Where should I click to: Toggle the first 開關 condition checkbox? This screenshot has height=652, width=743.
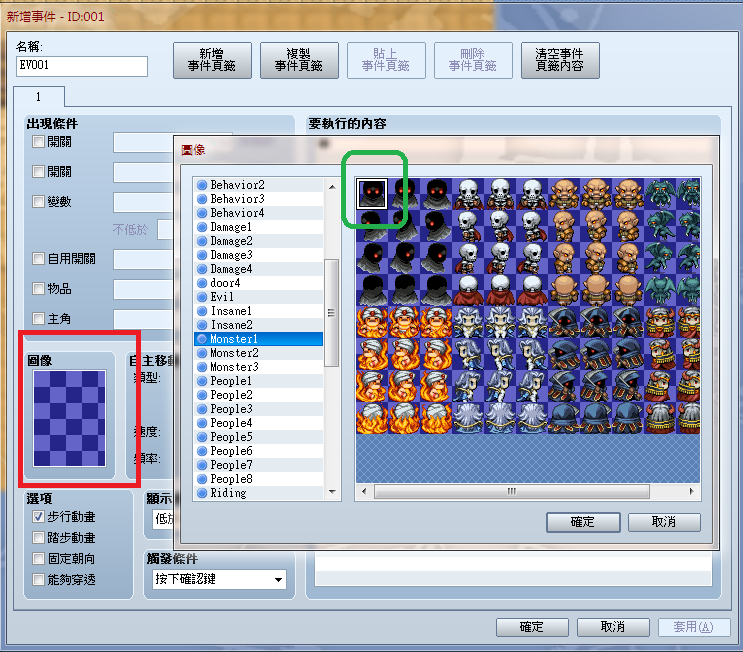point(38,142)
